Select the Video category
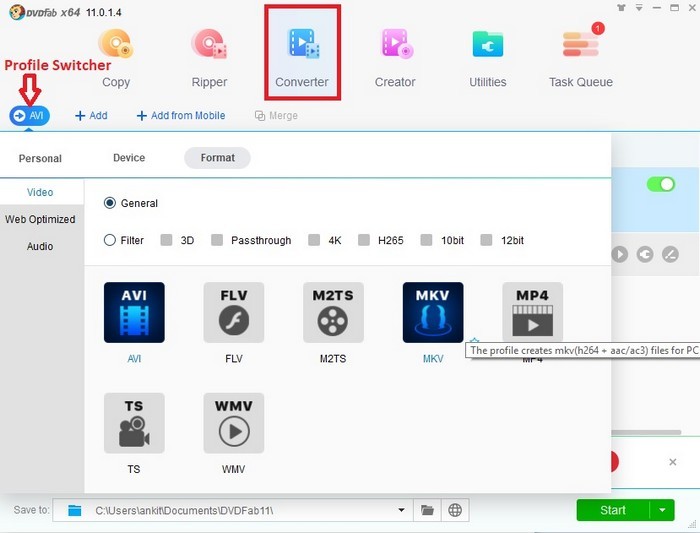 click(x=40, y=192)
